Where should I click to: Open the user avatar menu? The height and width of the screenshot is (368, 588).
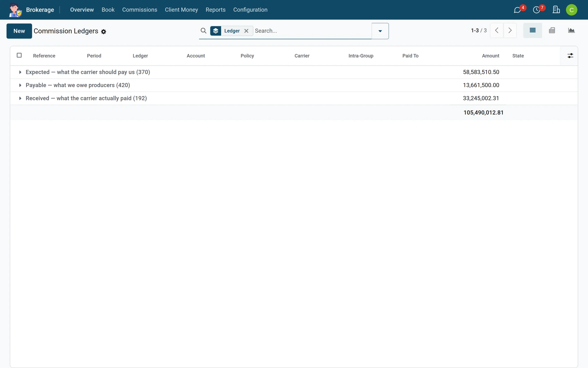pyautogui.click(x=571, y=10)
